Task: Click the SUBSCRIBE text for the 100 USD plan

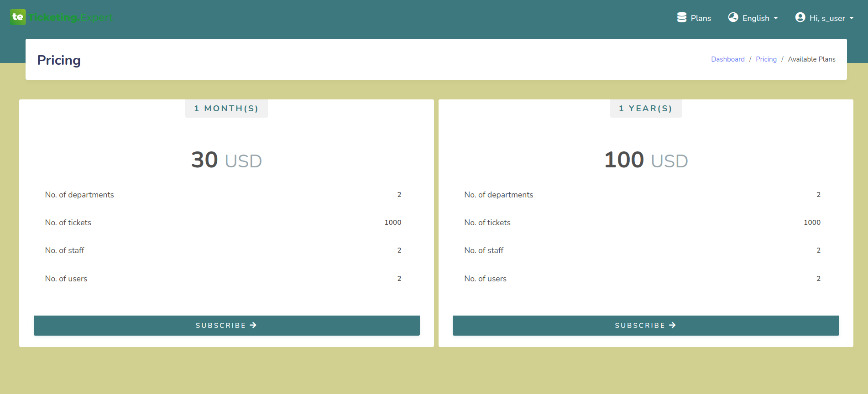Action: [640, 326]
